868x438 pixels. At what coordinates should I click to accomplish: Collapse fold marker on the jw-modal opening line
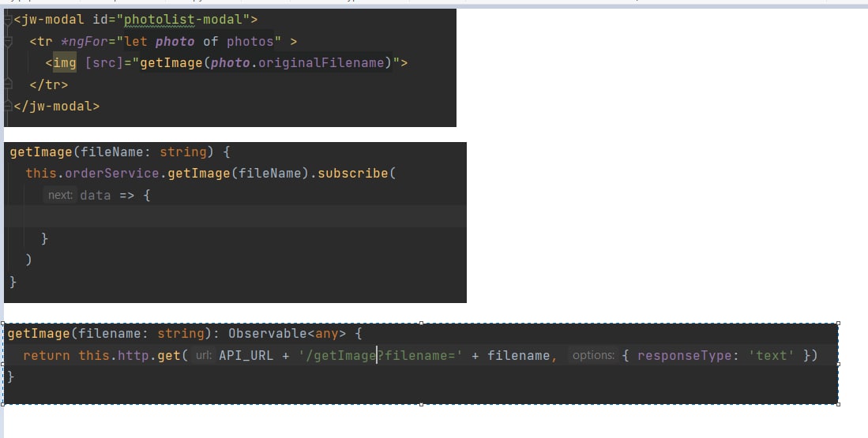pyautogui.click(x=8, y=20)
